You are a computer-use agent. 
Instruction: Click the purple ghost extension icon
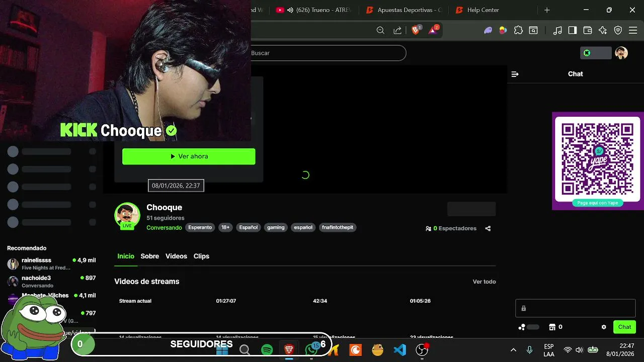pyautogui.click(x=488, y=30)
